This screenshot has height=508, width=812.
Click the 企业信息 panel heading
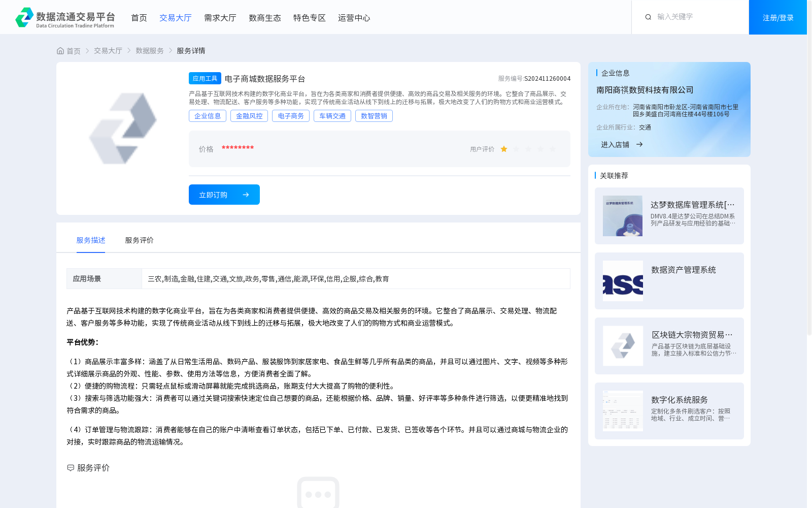coord(616,73)
